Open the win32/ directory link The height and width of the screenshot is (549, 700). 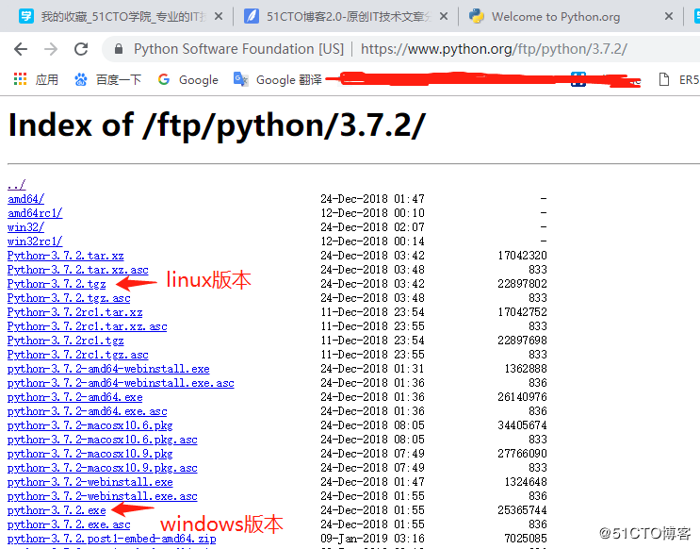26,227
